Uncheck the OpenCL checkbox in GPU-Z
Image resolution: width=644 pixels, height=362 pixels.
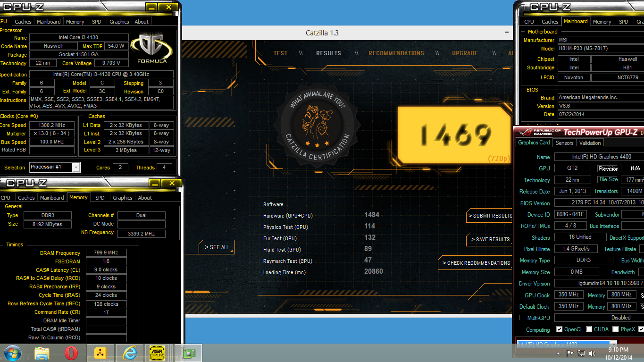[560, 329]
